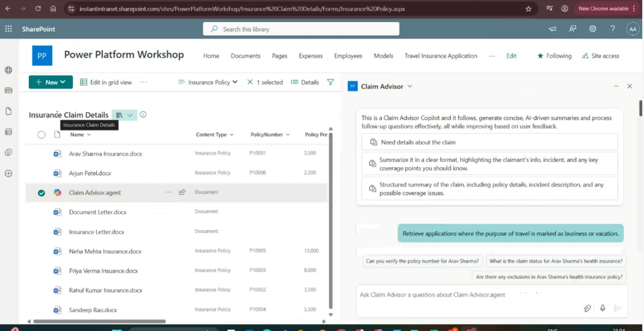644x331 pixels.
Task: Open the Content Type column dropdown
Action: (x=215, y=134)
